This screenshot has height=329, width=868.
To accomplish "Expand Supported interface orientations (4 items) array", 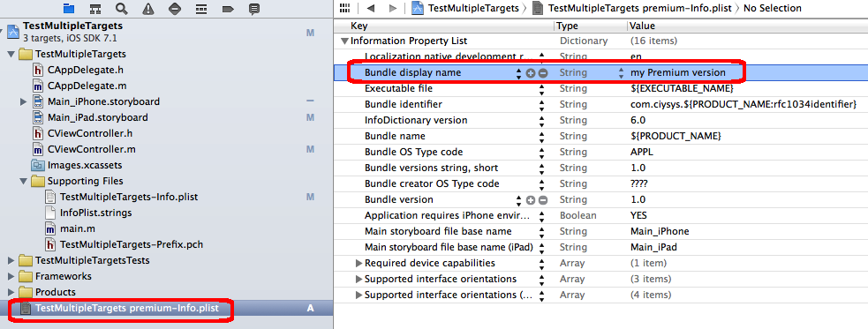I will [x=359, y=295].
